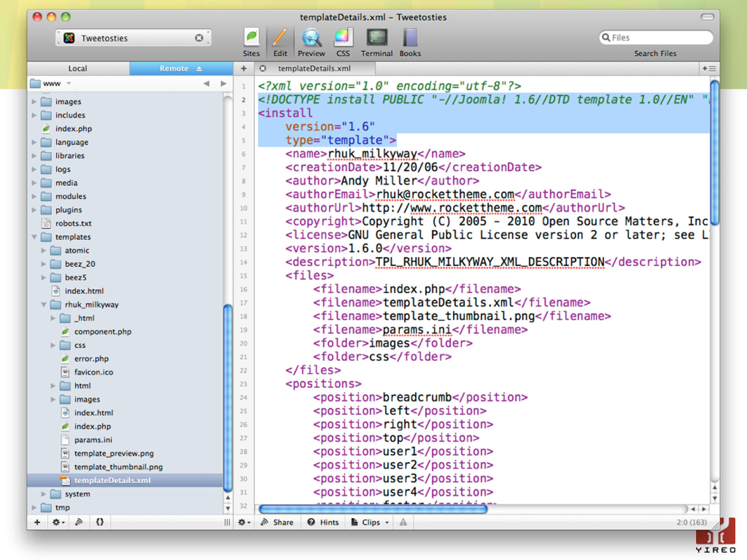Open the Hints panel

[323, 522]
